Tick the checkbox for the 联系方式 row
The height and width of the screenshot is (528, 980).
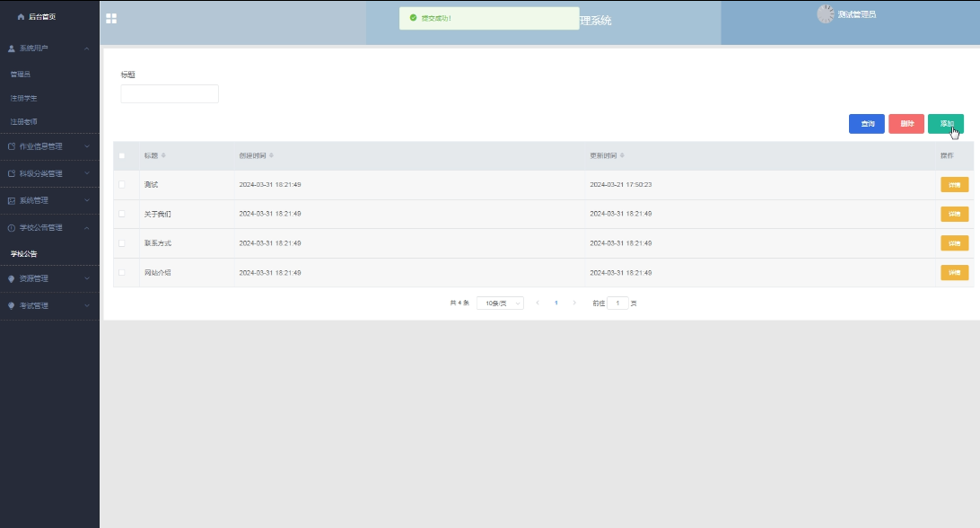click(x=122, y=243)
